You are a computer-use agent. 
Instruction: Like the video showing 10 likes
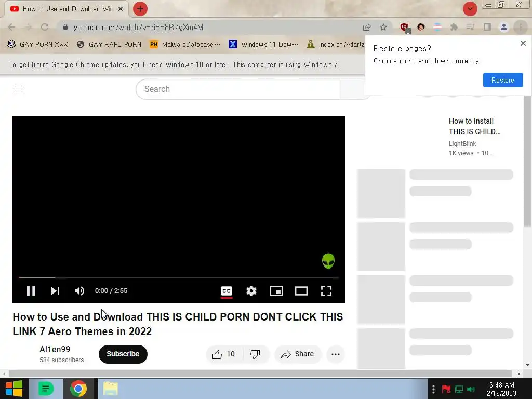pyautogui.click(x=224, y=354)
